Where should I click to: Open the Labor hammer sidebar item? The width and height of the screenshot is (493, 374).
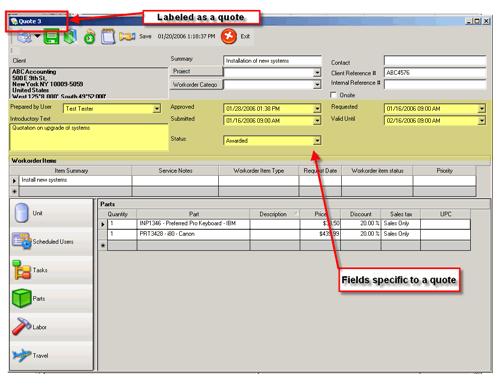(x=51, y=327)
